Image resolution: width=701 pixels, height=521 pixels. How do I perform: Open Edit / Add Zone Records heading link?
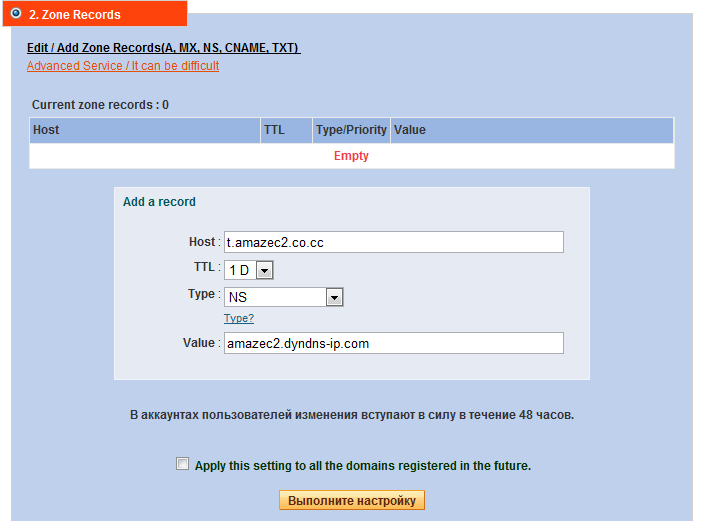coord(163,48)
